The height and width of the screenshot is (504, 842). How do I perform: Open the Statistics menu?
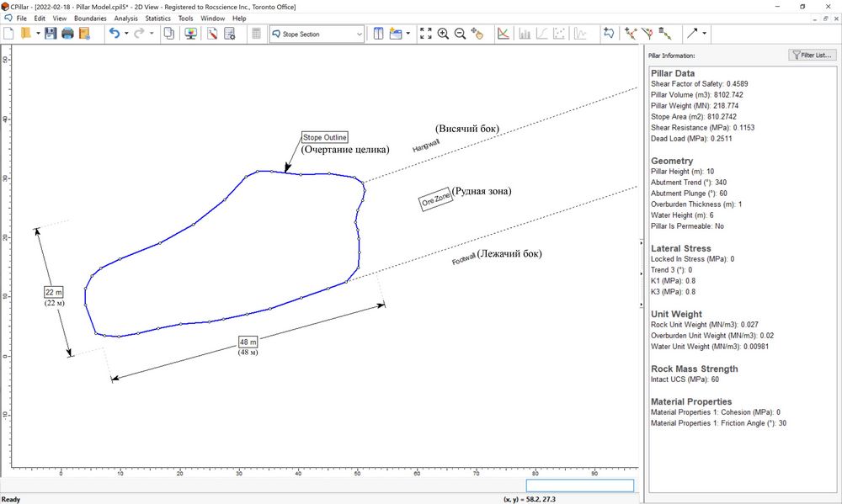pyautogui.click(x=157, y=18)
